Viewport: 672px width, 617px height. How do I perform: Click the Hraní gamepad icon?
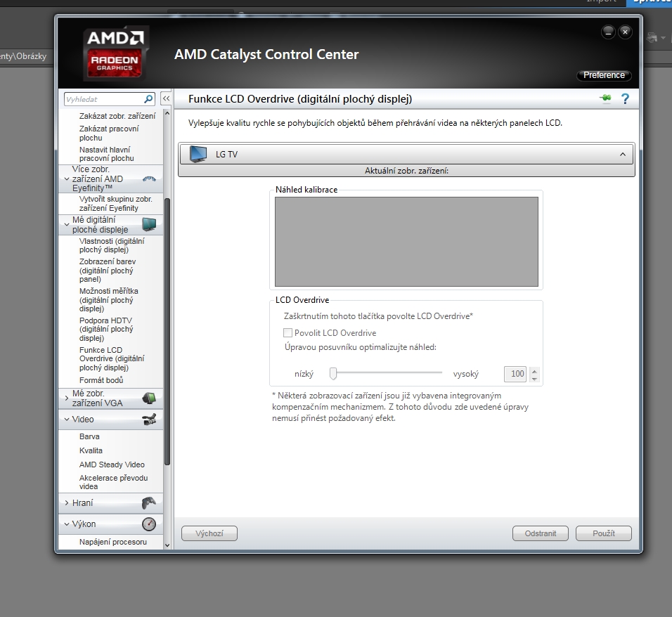coord(149,502)
